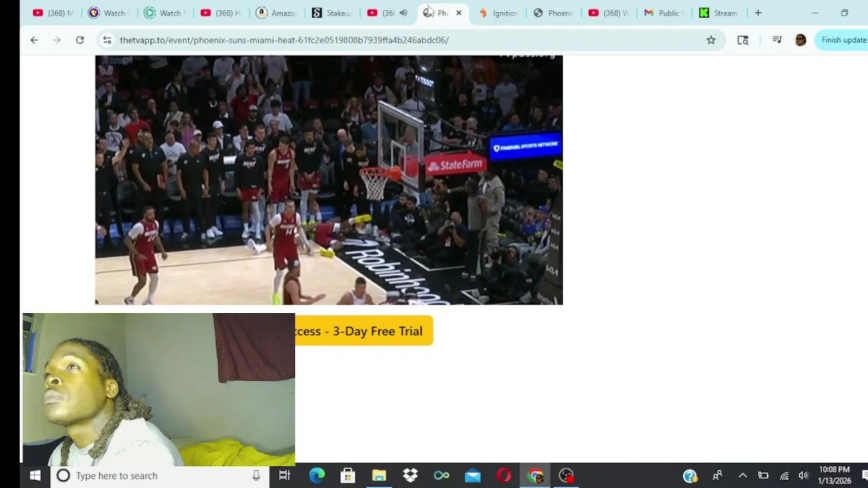Open the green infinity app on taskbar
This screenshot has width=868, height=488.
coord(441,476)
